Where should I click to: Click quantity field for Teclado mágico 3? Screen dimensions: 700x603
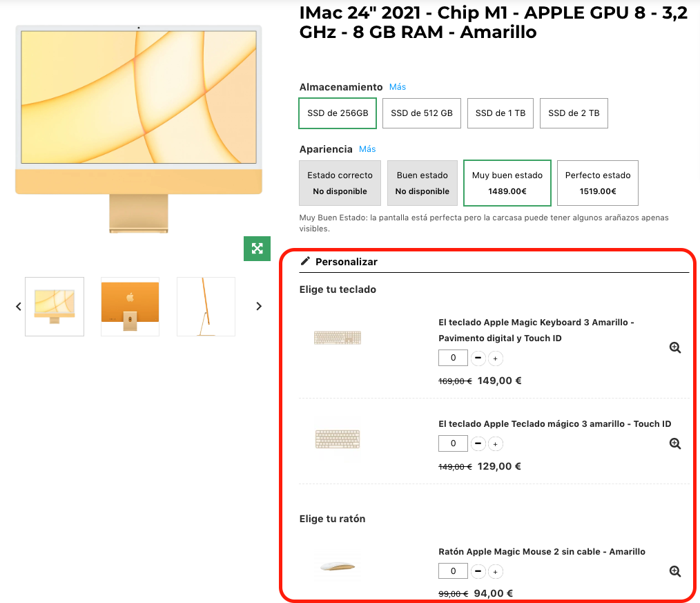(453, 443)
